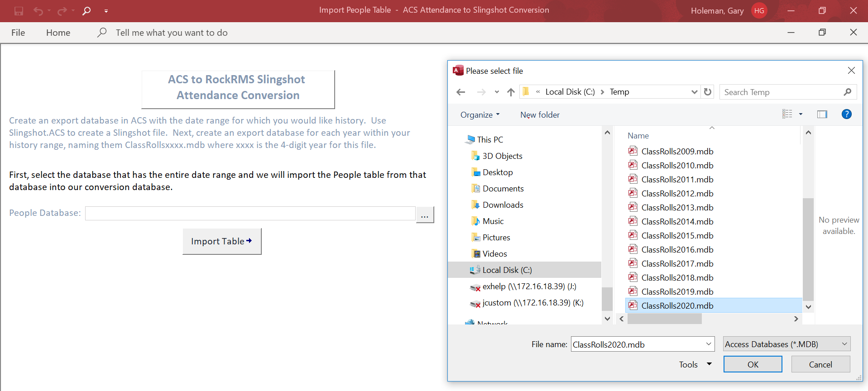This screenshot has width=868, height=391.
Task: Close the Please select file dialog
Action: pos(851,71)
